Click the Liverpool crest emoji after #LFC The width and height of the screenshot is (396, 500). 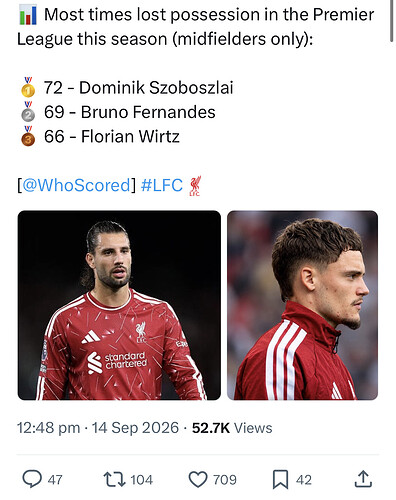click(195, 186)
